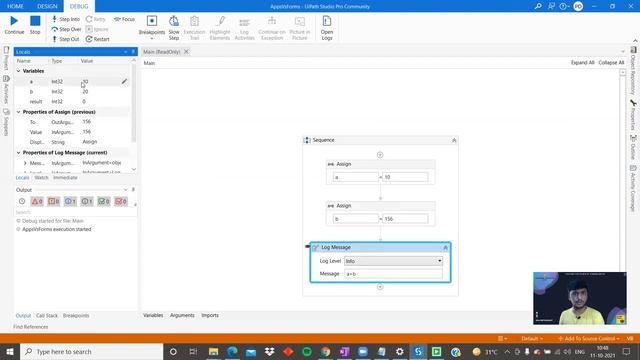Toggle Highlight Elements option
This screenshot has width=640, height=360.
click(x=220, y=28)
